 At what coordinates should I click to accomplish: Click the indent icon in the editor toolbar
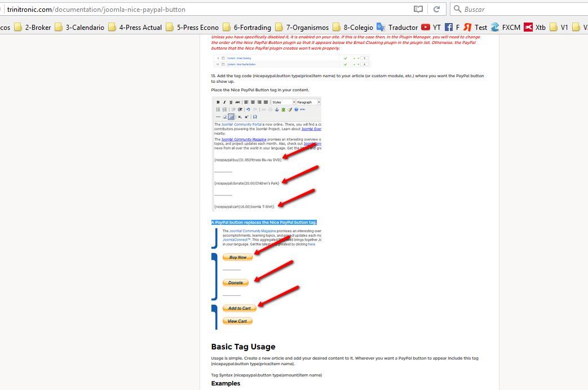240,109
